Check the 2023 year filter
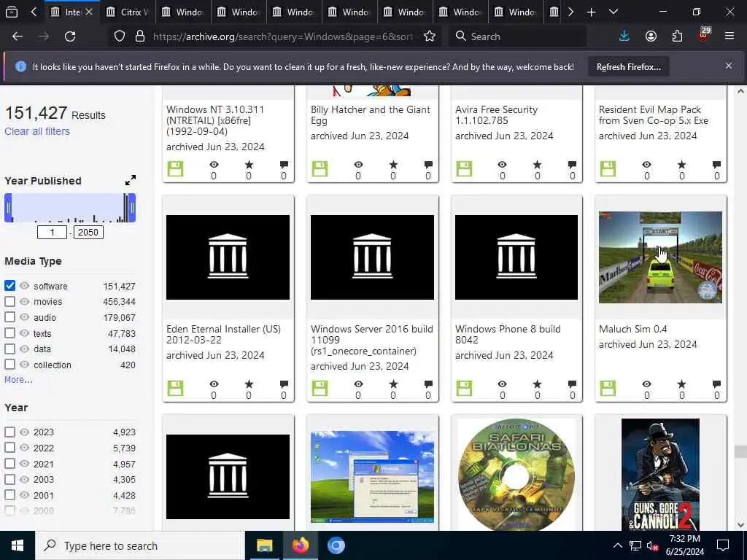The width and height of the screenshot is (747, 560). (9, 432)
